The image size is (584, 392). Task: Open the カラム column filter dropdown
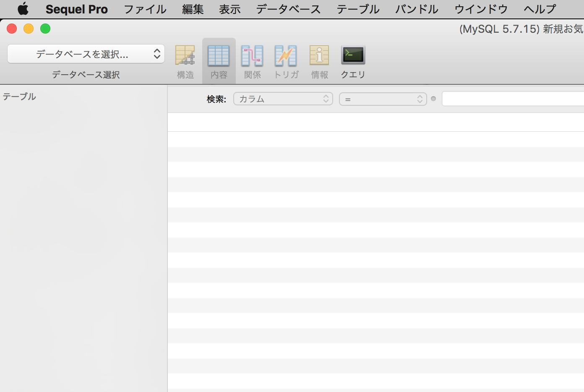tap(283, 99)
